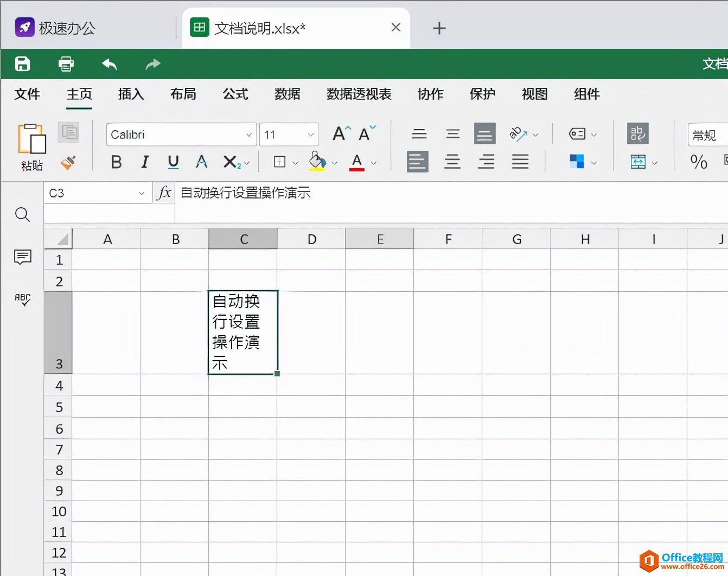Click the spell check ABC icon in sidebar
Viewport: 728px width, 576px height.
(22, 299)
